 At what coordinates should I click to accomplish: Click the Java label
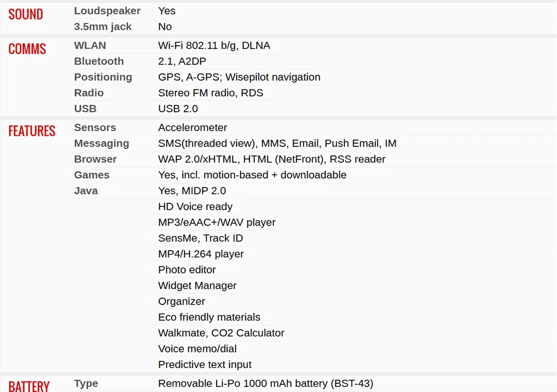coord(86,190)
